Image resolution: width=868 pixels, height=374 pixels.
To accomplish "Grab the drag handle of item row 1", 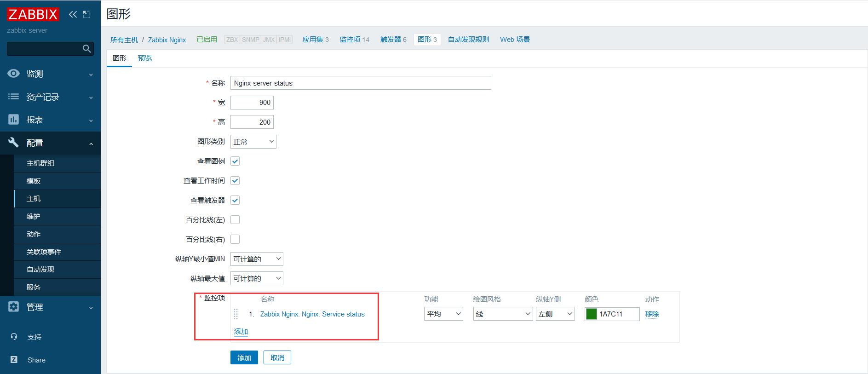I will [236, 314].
